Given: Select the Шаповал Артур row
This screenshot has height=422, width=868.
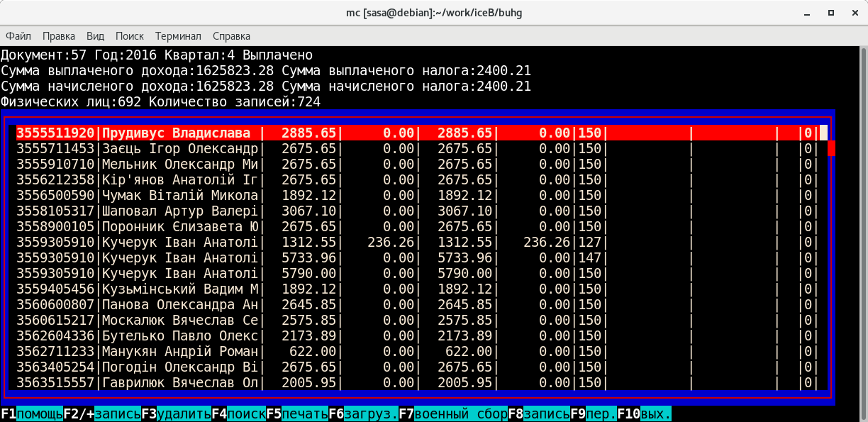Looking at the screenshot, I should pos(181,211).
